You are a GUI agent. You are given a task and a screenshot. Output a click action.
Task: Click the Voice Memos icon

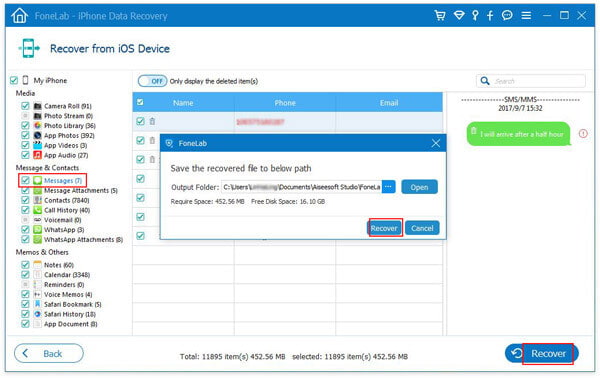(38, 294)
